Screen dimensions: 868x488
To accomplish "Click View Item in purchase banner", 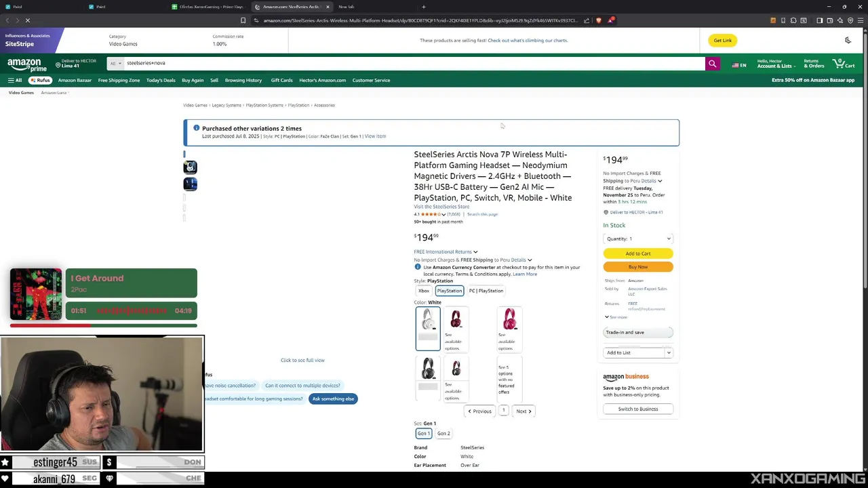I will [x=375, y=136].
